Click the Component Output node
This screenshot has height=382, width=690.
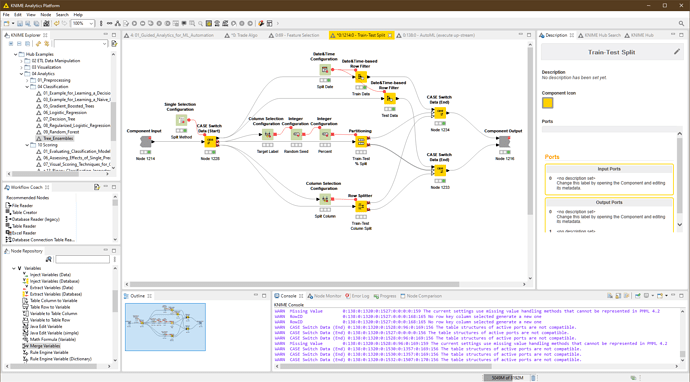(504, 142)
